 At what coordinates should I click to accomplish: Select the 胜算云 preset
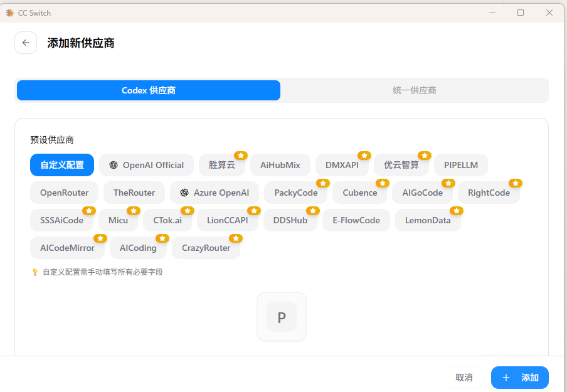(222, 165)
